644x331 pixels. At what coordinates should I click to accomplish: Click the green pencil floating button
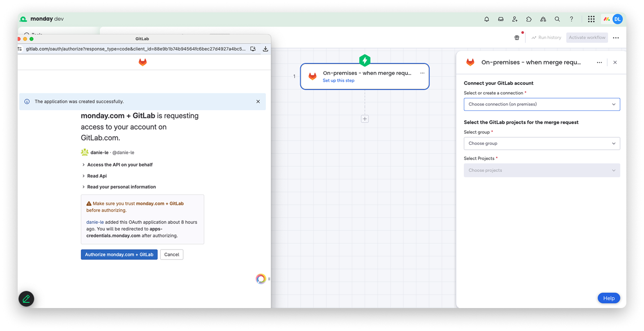pyautogui.click(x=26, y=299)
